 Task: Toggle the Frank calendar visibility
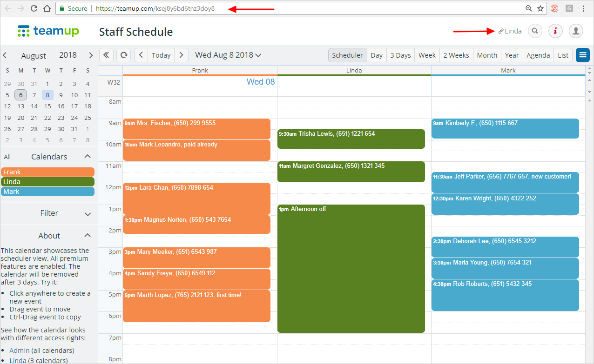click(47, 172)
